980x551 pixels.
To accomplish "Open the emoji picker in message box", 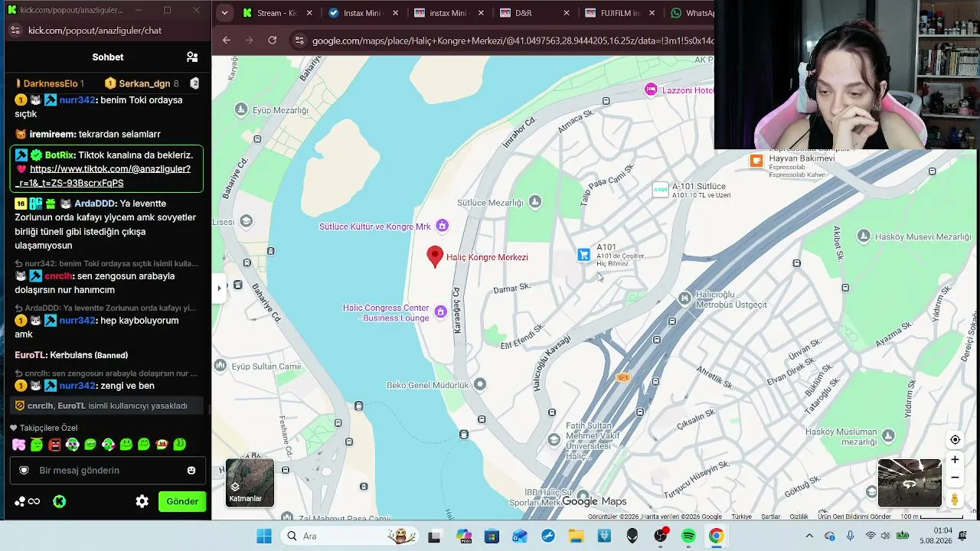I will [x=191, y=471].
